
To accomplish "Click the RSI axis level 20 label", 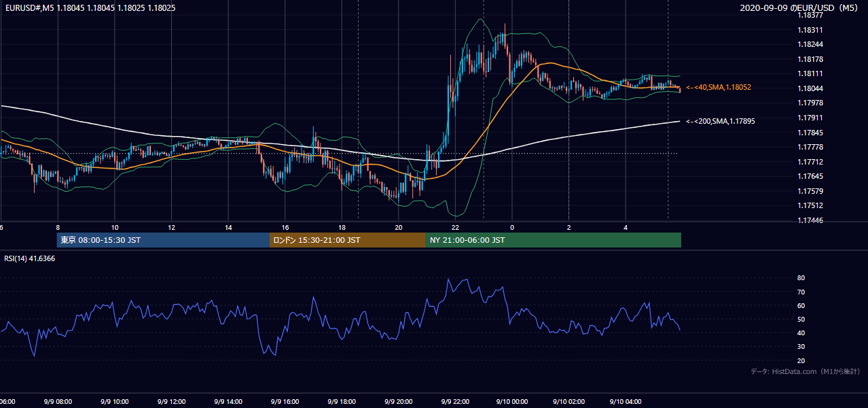I will click(x=801, y=360).
